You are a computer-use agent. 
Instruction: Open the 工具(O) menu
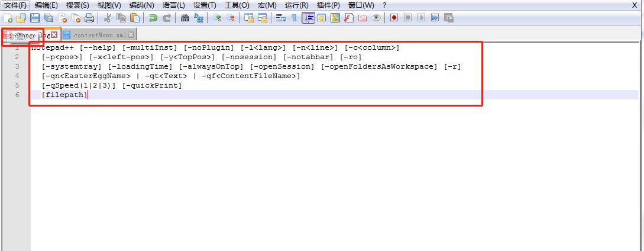[237, 5]
